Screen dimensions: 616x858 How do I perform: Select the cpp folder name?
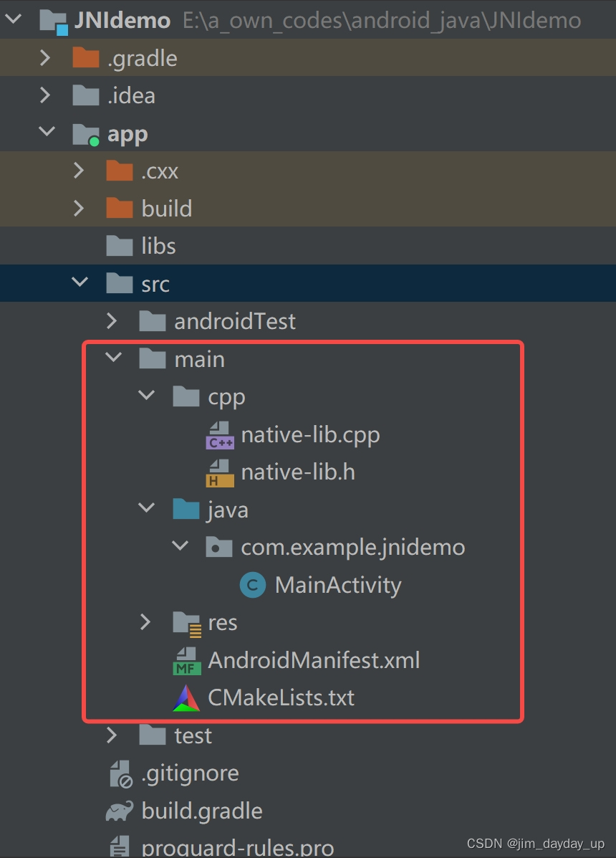[x=226, y=399]
